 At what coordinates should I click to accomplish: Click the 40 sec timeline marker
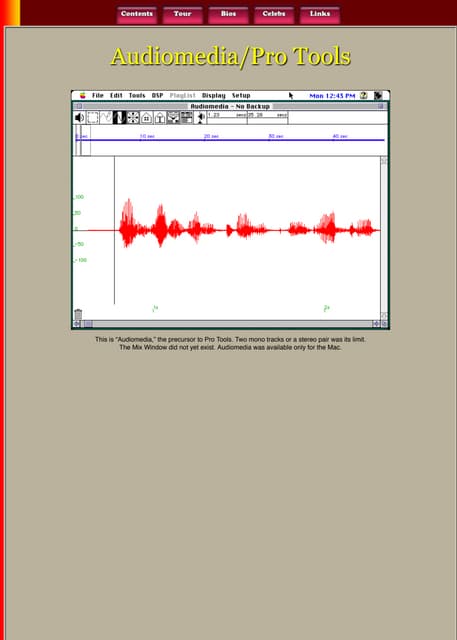[340, 136]
